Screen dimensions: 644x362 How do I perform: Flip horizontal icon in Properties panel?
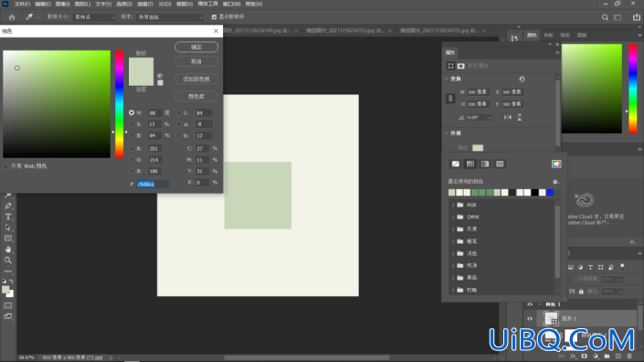point(508,118)
